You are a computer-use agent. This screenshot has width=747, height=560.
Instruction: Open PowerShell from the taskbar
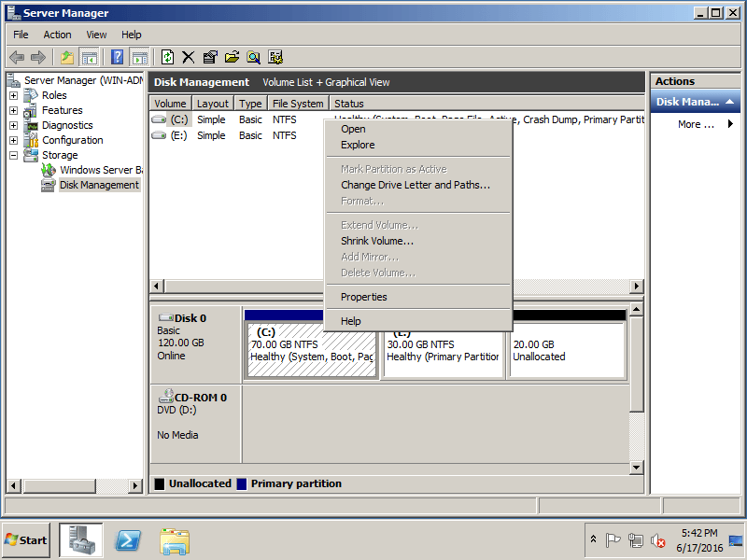pyautogui.click(x=128, y=541)
